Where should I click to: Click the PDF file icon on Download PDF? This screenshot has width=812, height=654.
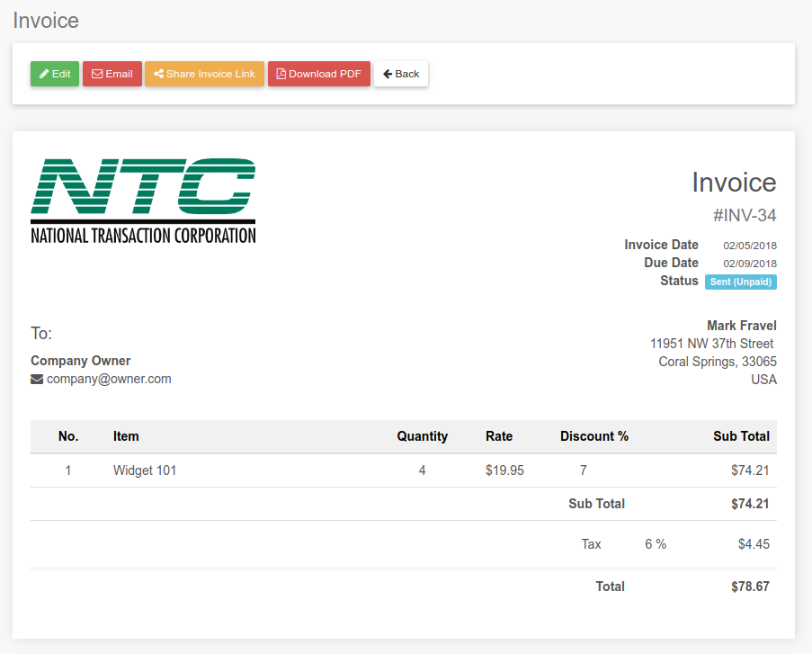281,74
